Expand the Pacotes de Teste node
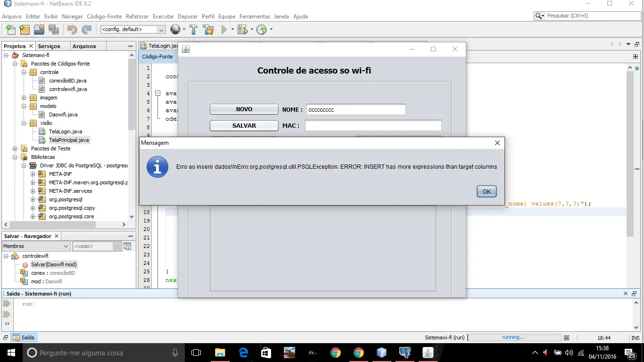Viewport: 644px width, 362px height. pos(15,148)
